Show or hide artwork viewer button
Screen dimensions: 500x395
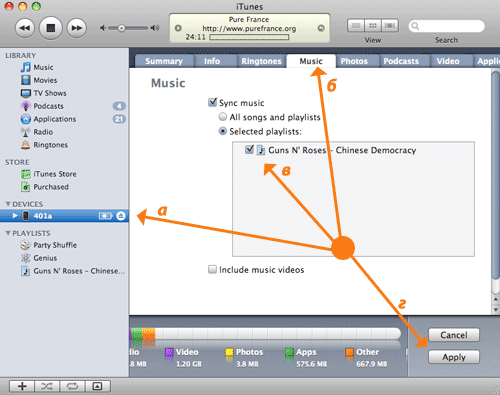(x=97, y=386)
